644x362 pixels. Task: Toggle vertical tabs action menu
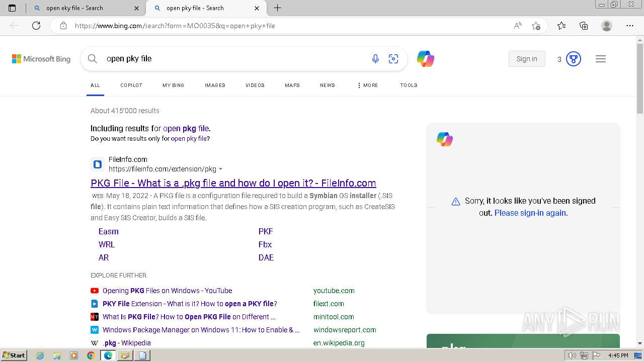(12, 8)
